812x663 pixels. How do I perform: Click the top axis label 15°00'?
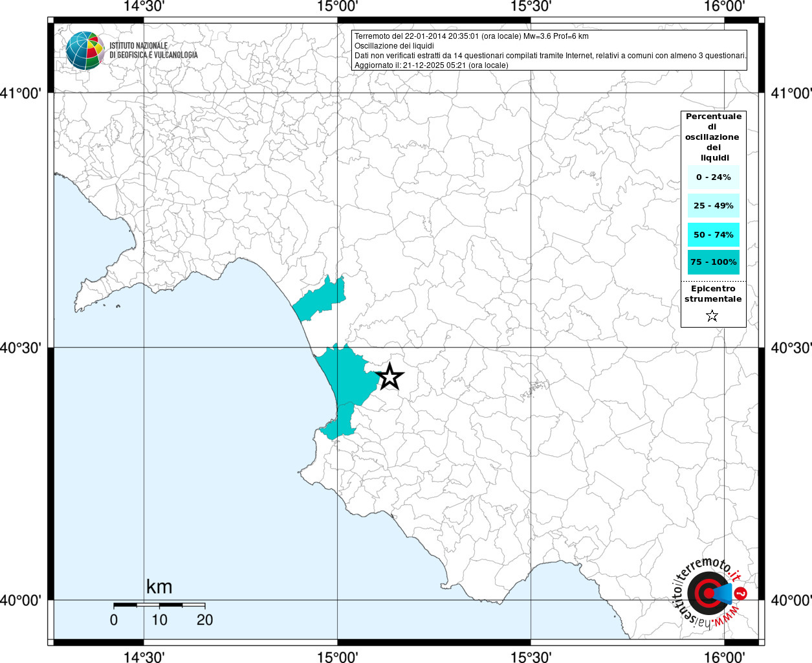click(x=337, y=6)
